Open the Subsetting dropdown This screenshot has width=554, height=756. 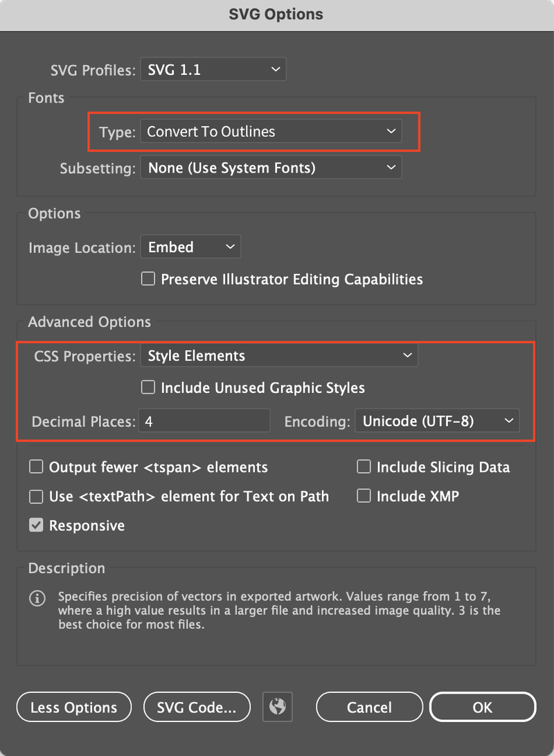pos(271,167)
